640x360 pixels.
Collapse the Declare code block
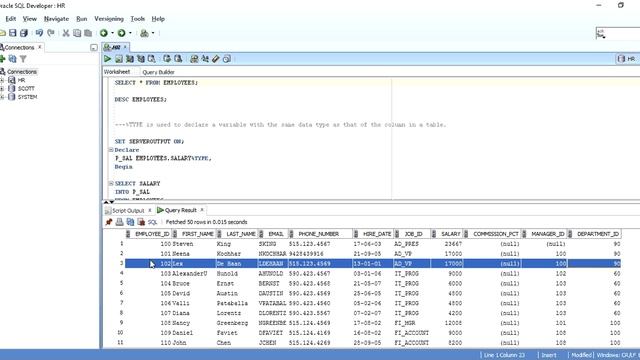pos(111,150)
